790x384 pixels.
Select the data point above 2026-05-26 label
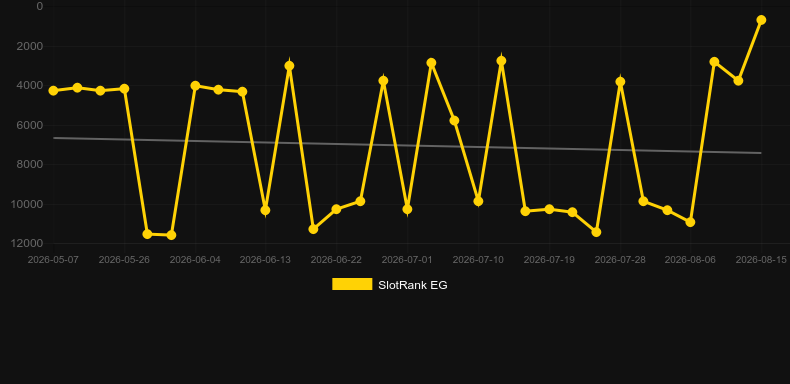click(x=124, y=89)
